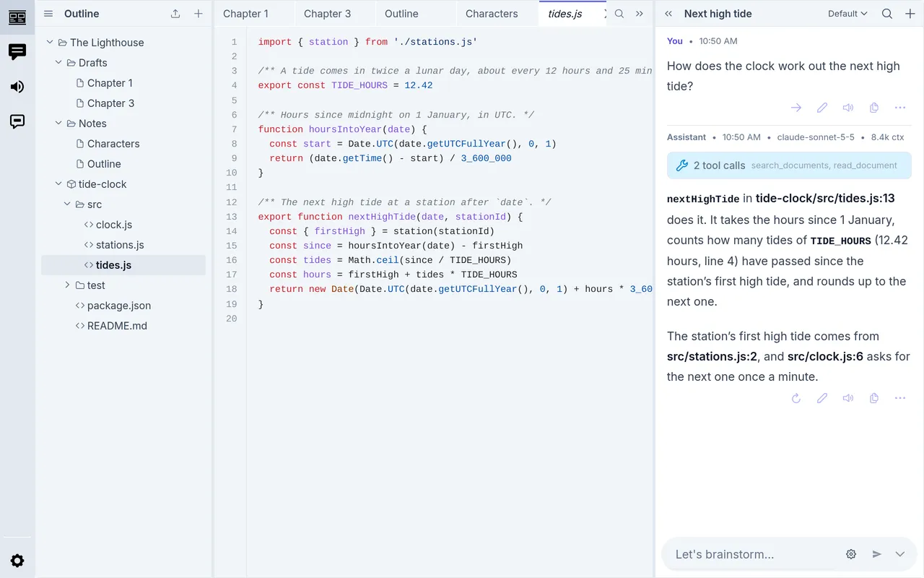Switch to the Chapter 3 tab
The image size is (924, 578).
pyautogui.click(x=327, y=14)
